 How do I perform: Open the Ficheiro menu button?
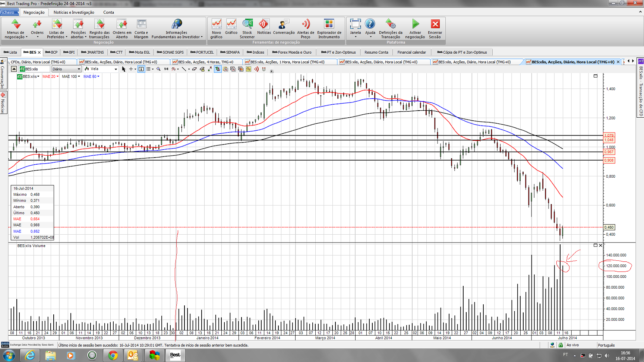(x=7, y=12)
